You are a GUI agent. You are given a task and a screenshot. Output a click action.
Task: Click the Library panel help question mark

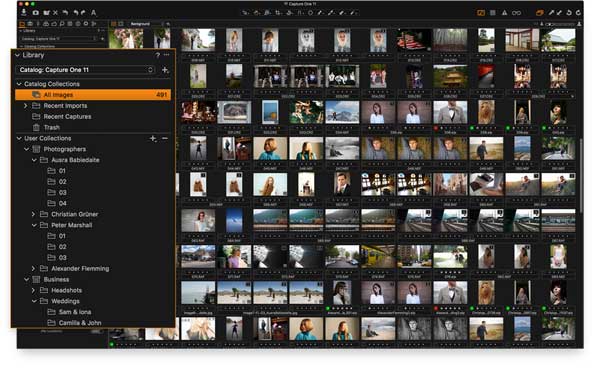click(157, 55)
